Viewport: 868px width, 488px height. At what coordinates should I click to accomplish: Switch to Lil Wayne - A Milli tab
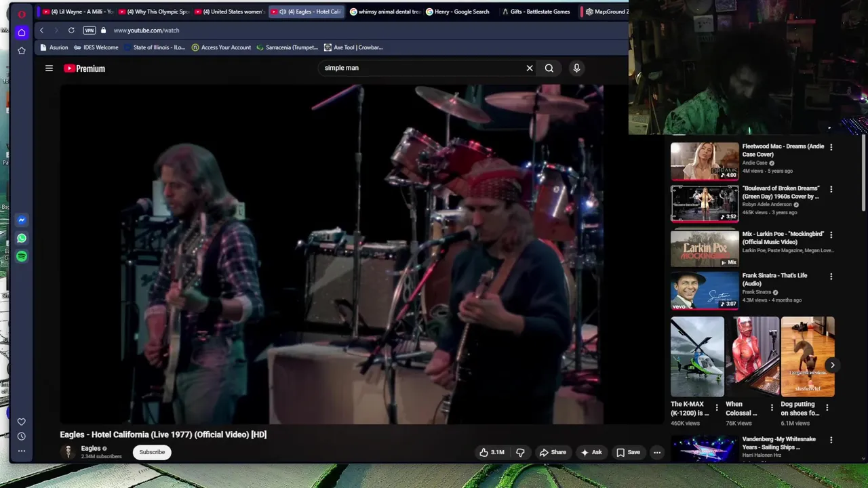pos(77,12)
